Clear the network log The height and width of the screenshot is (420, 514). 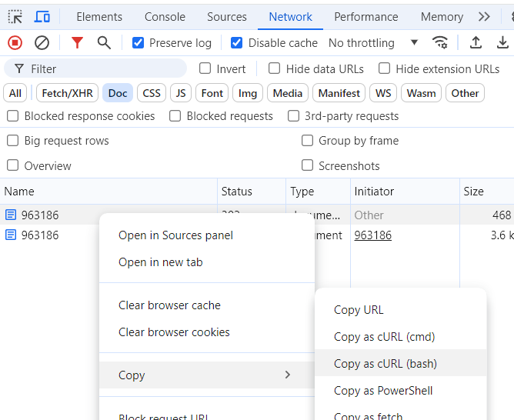click(42, 43)
